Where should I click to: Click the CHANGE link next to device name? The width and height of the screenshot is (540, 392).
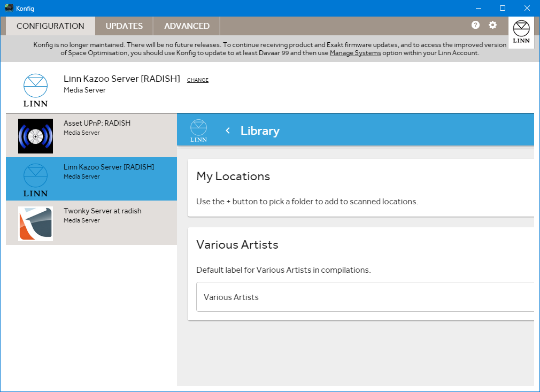(x=198, y=80)
